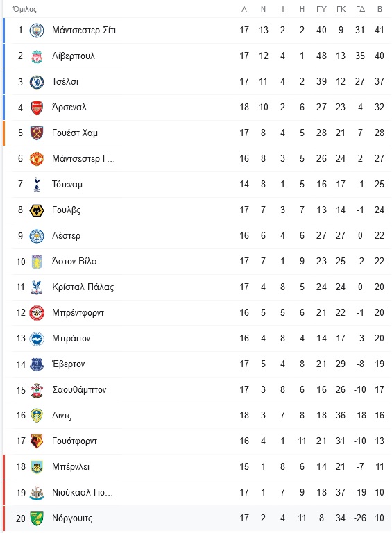
Task: Click the Όμιλος column header
Action: click(x=24, y=9)
